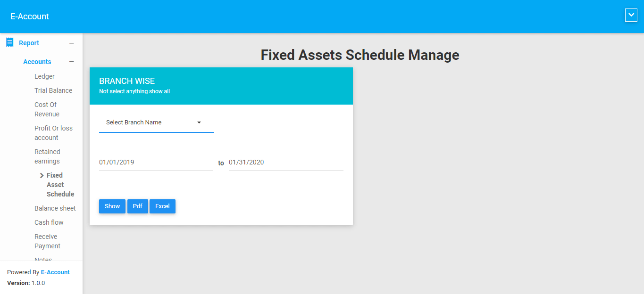Viewport: 644px width, 294px height.
Task: Click the start date field 01/01/2019
Action: click(156, 163)
